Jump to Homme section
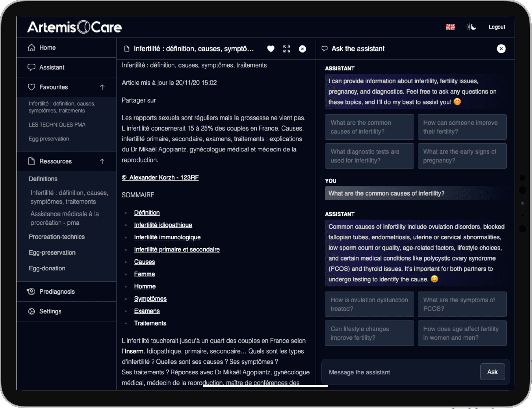 [x=145, y=286]
